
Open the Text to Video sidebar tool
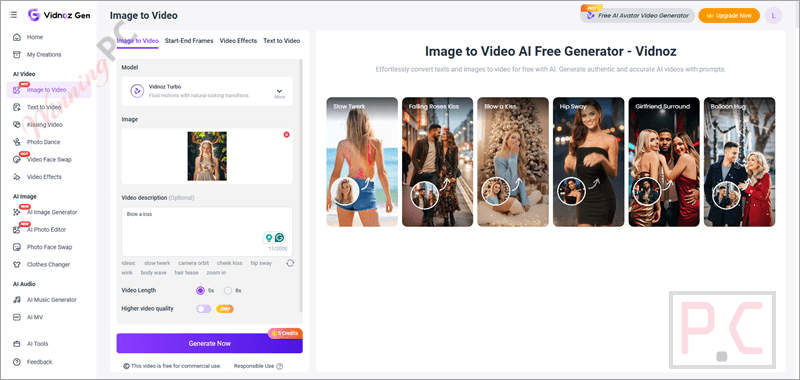point(43,107)
